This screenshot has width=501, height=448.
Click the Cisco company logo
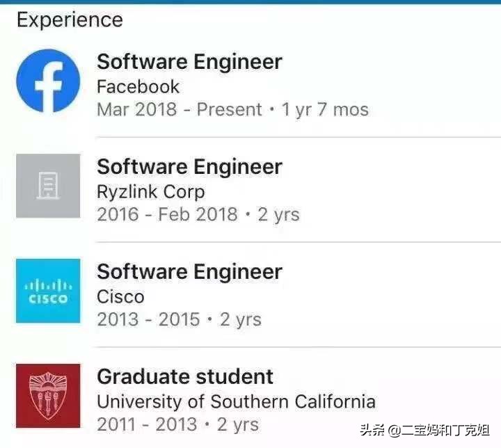click(x=48, y=291)
